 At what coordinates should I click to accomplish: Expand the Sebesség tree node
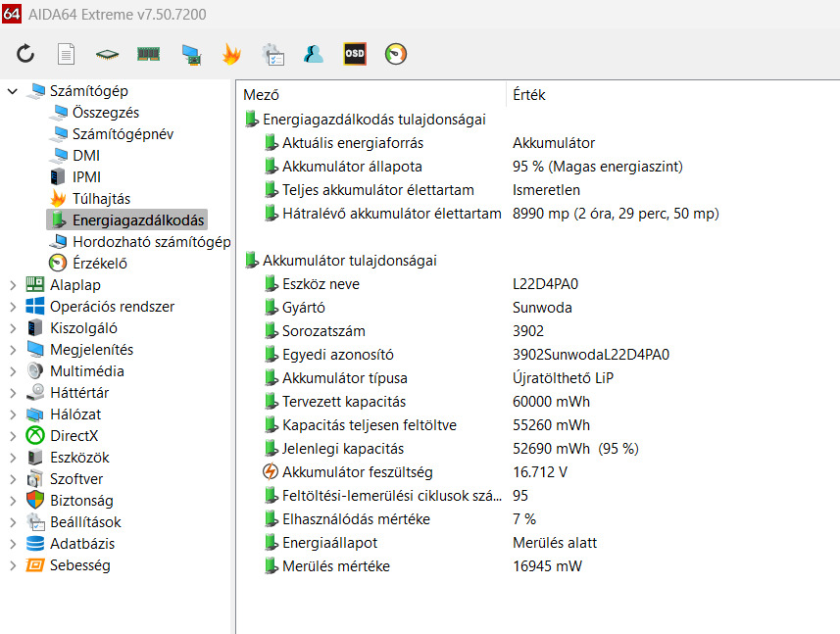coord(13,565)
